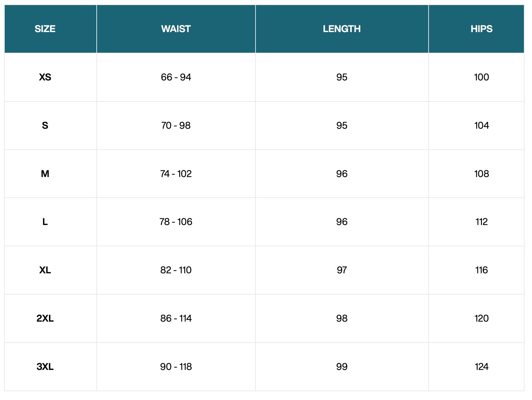Click waist value 66 - 94
This screenshot has height=400, width=532.
coord(176,77)
